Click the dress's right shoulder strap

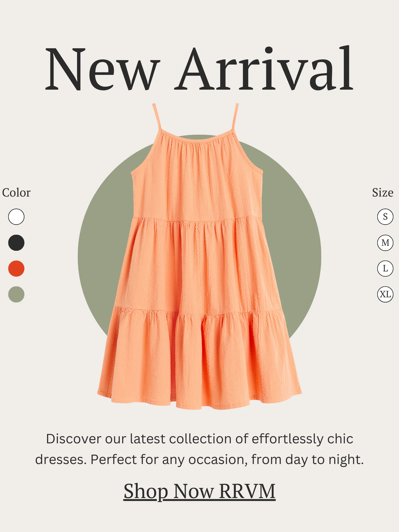(235, 116)
